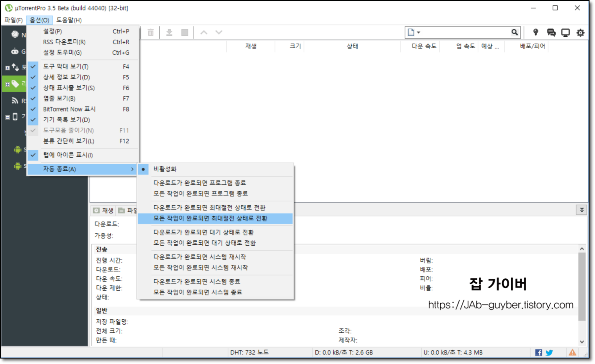This screenshot has width=595, height=364.
Task: Open the 파일(F) menu
Action: (x=14, y=20)
